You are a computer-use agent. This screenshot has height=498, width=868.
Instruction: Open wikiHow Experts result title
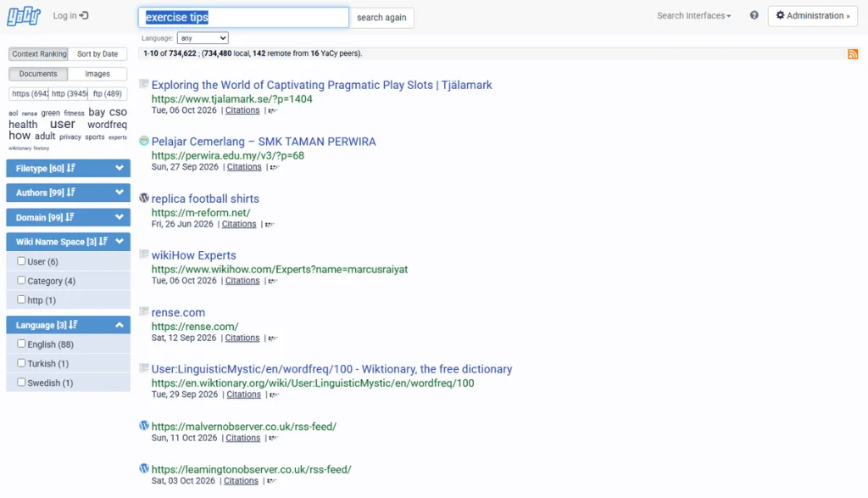pos(194,255)
